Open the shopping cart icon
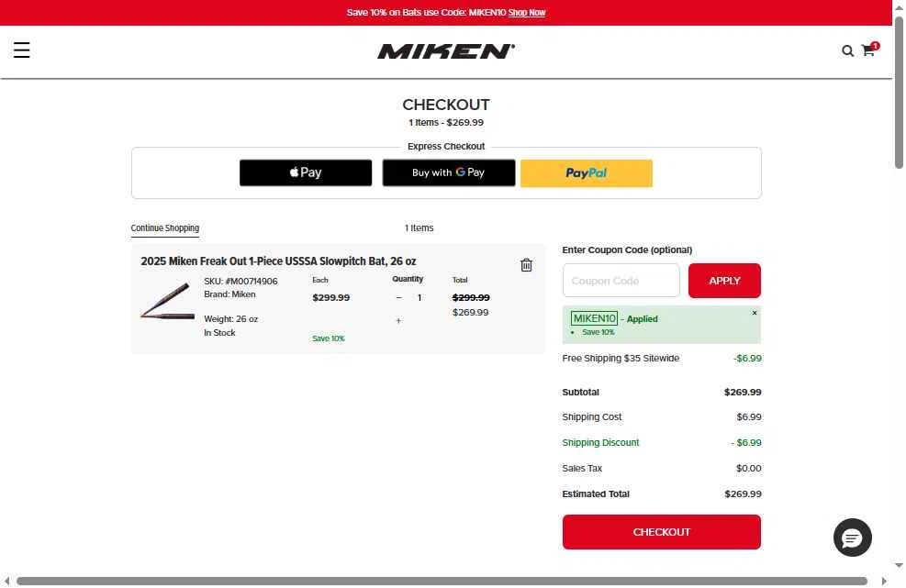Image resolution: width=906 pixels, height=588 pixels. pos(868,50)
